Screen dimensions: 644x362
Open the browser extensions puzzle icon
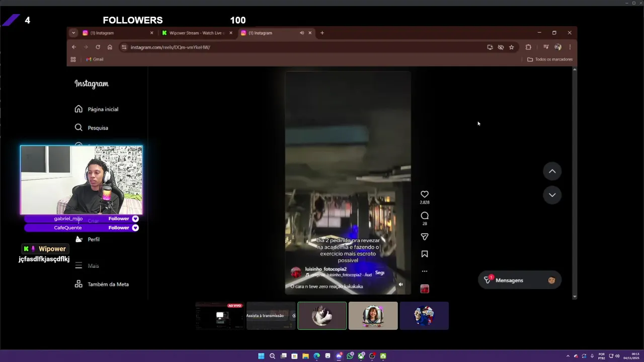point(528,47)
